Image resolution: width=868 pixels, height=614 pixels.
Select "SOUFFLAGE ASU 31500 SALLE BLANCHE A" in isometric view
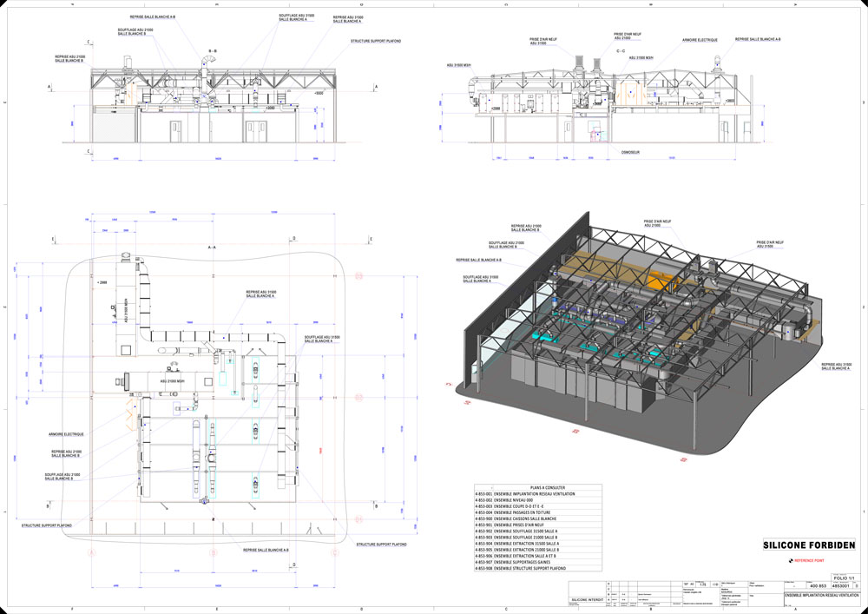click(x=481, y=279)
